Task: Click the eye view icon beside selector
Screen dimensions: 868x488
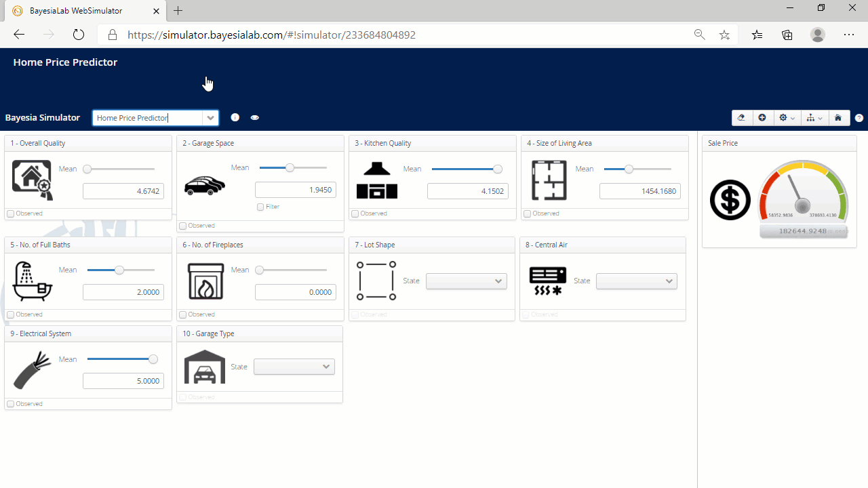Action: 255,117
